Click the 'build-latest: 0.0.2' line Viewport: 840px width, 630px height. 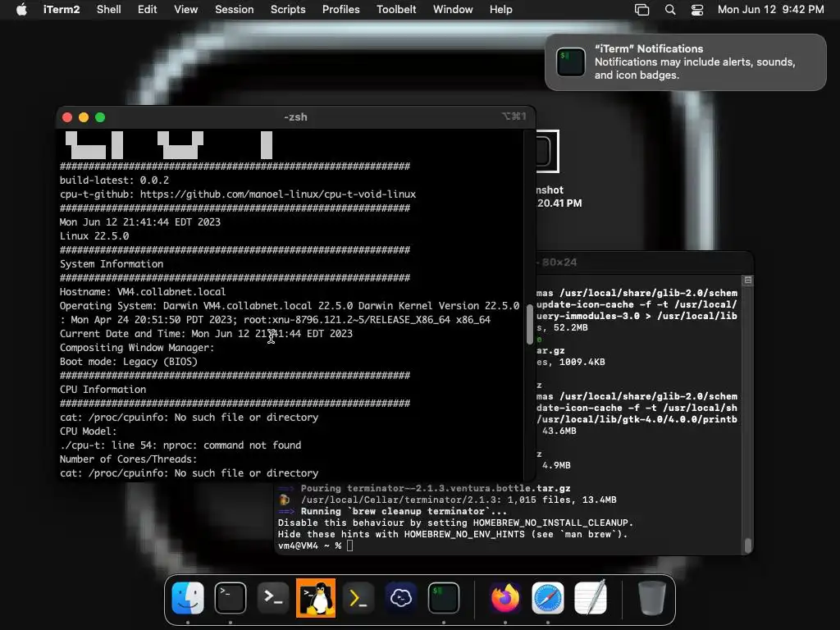[114, 180]
